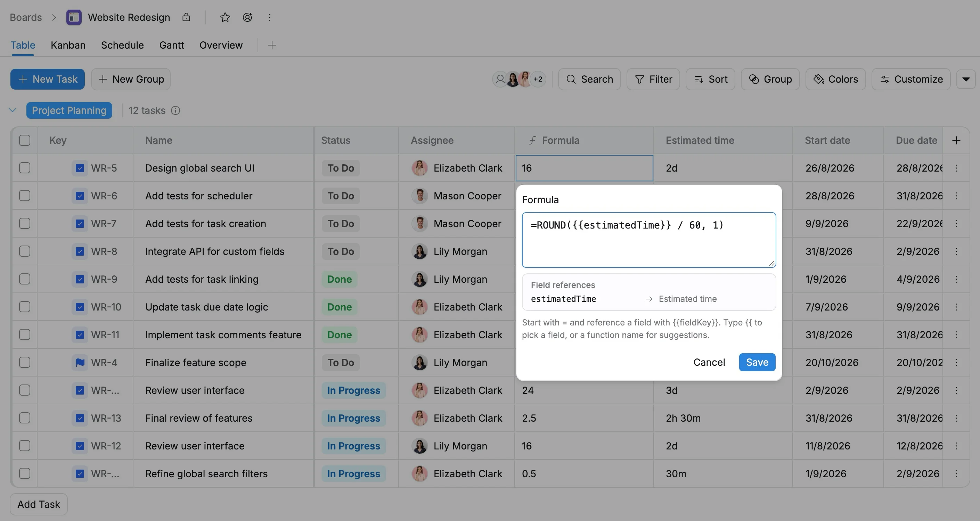Viewport: 980px width, 521px height.
Task: Open the Group options button
Action: (x=770, y=79)
